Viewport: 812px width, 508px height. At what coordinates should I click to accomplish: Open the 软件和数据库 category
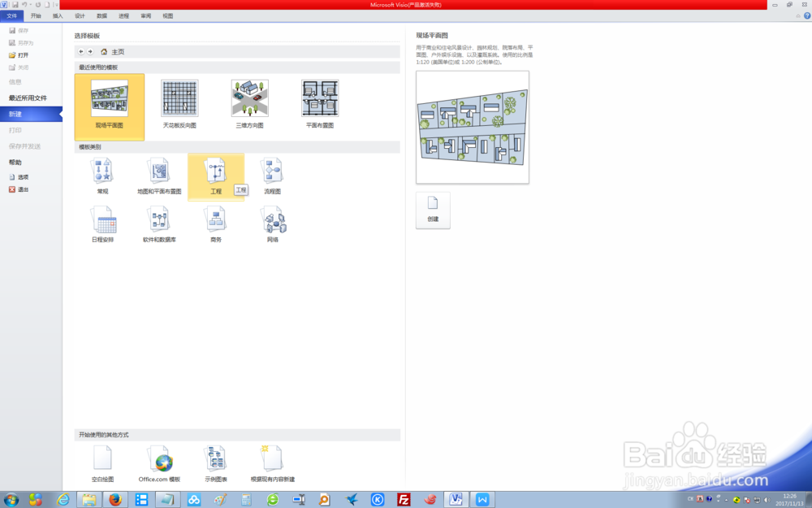coord(159,224)
